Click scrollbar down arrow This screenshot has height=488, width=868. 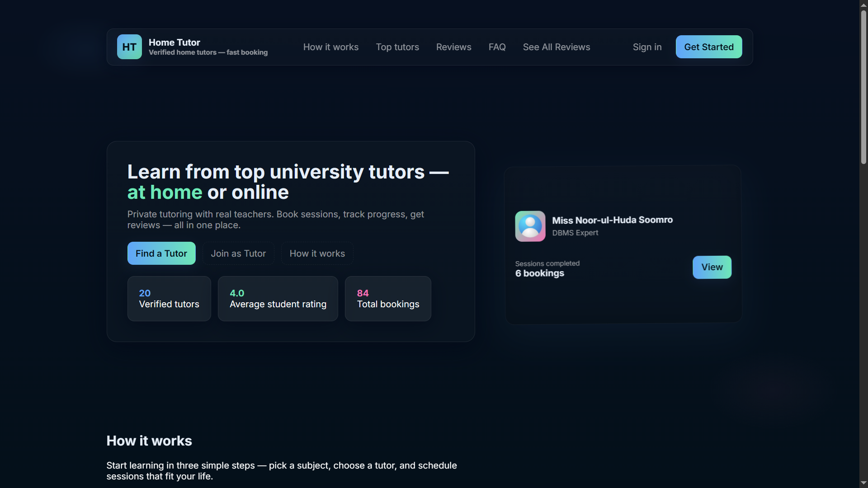[863, 483]
